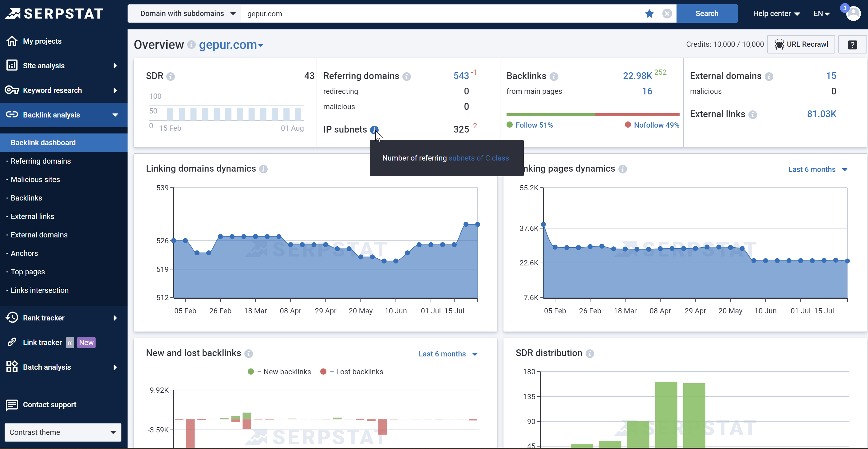Click the notifications badge showing 3

click(x=844, y=8)
